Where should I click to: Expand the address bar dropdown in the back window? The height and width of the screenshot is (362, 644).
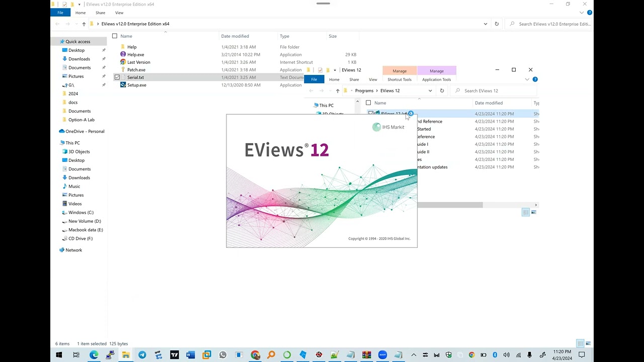pos(486,24)
